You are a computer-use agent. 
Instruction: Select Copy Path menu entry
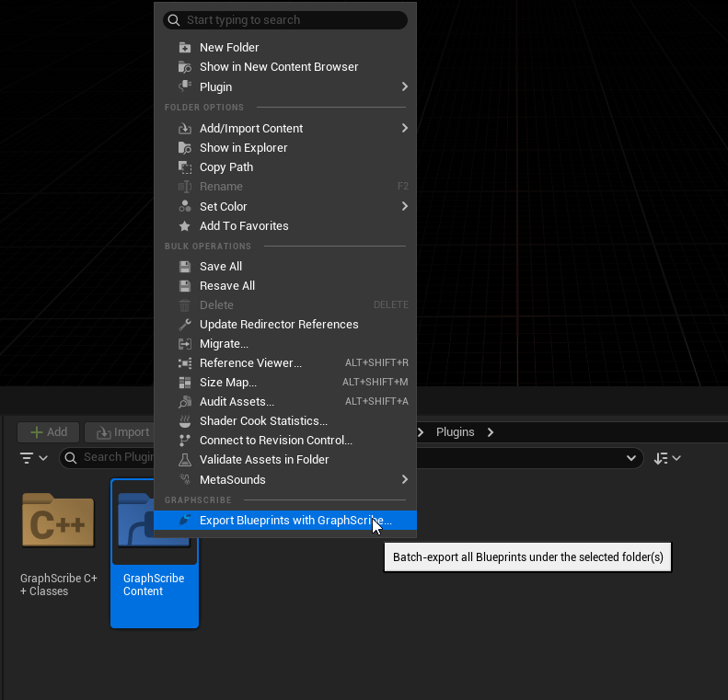(x=285, y=167)
